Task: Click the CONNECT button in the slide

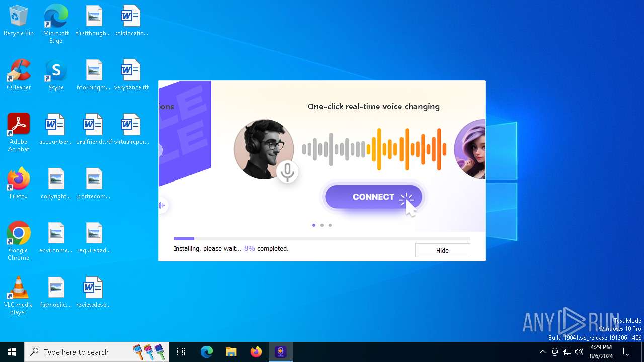Action: pos(373,197)
